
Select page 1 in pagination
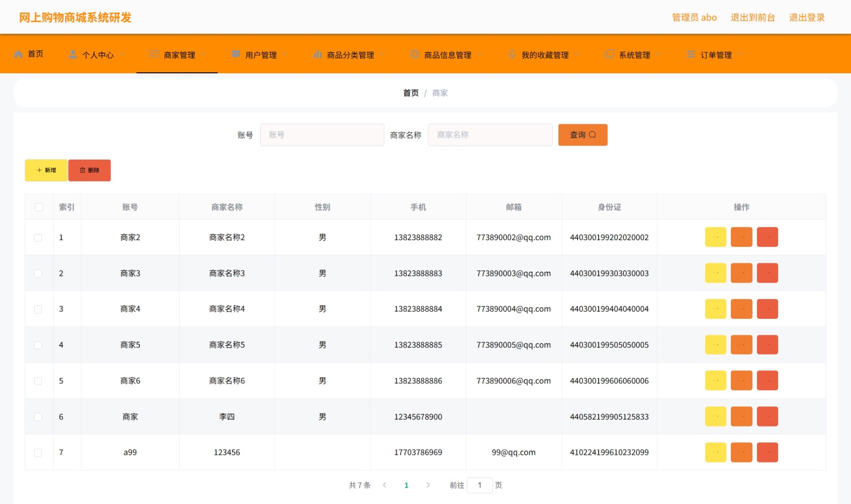coord(406,485)
